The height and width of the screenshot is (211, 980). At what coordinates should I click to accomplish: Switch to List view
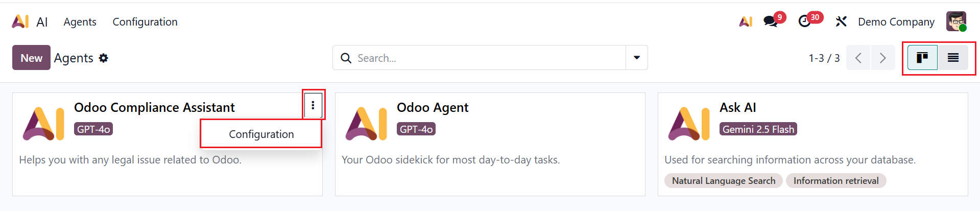[953, 58]
